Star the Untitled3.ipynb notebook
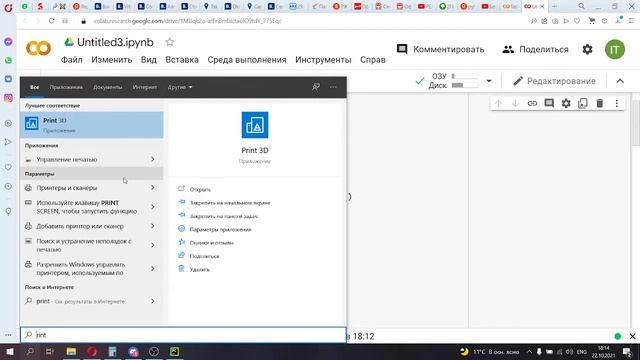 coord(170,42)
